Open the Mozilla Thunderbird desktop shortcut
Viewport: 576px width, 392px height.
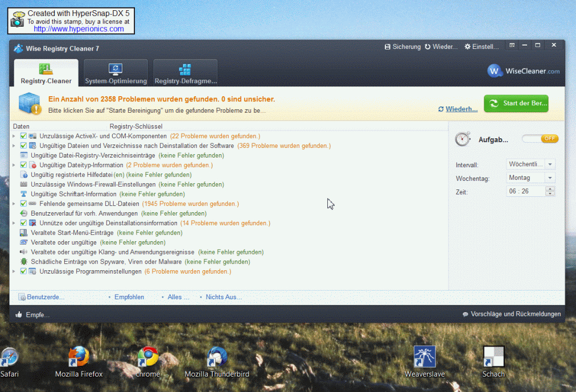coord(217,362)
